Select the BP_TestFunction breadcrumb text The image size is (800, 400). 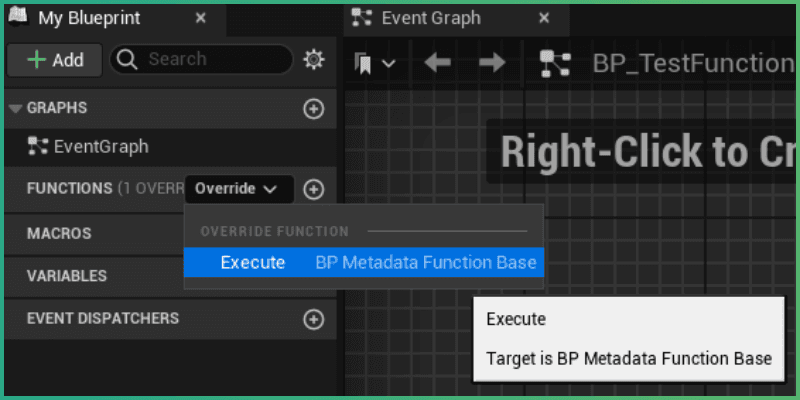click(694, 64)
